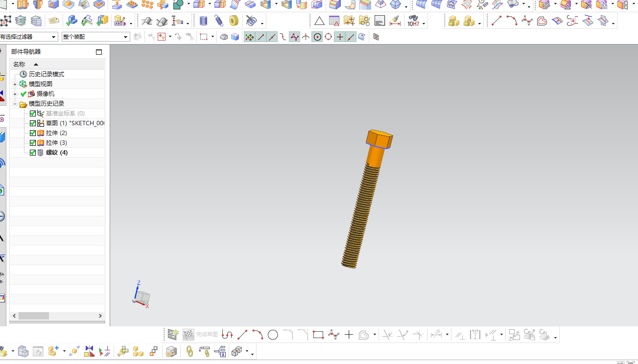
Task: Click the Fillet tool in sketch toolbar
Action: coord(288,335)
